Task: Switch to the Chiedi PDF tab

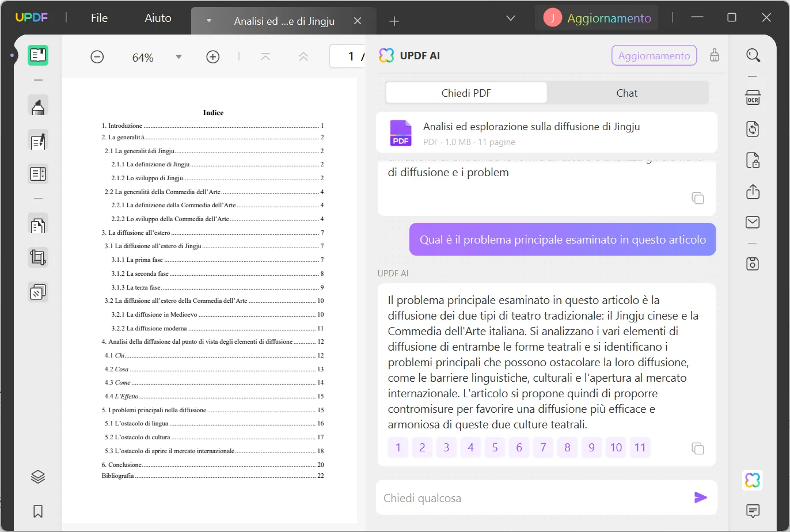Action: point(466,93)
